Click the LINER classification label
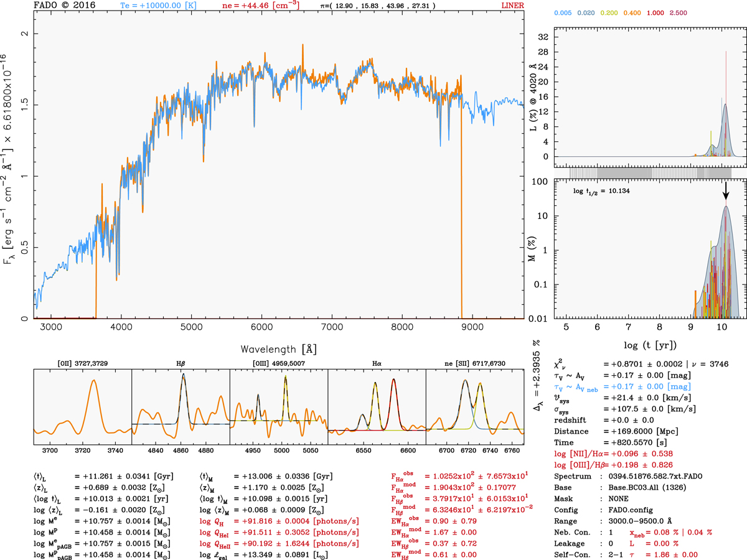This screenshot has width=747, height=560. click(512, 6)
